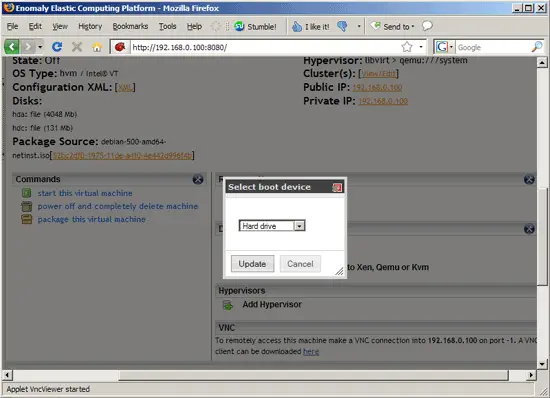The height and width of the screenshot is (398, 550).
Task: Click the Firefox back arrow button
Action: click(x=12, y=47)
